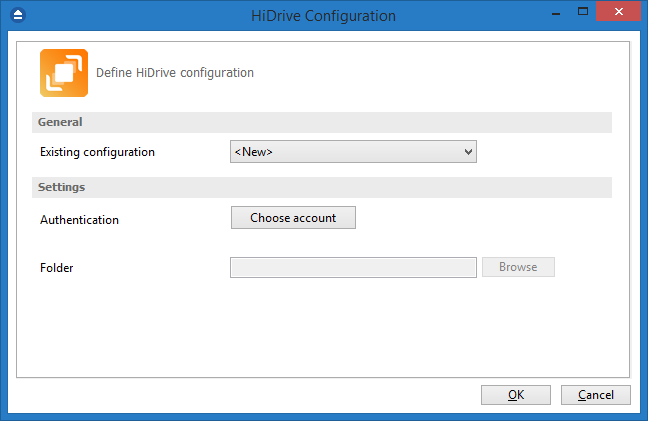The width and height of the screenshot is (648, 421).
Task: Select the Settings section header
Action: [x=322, y=187]
